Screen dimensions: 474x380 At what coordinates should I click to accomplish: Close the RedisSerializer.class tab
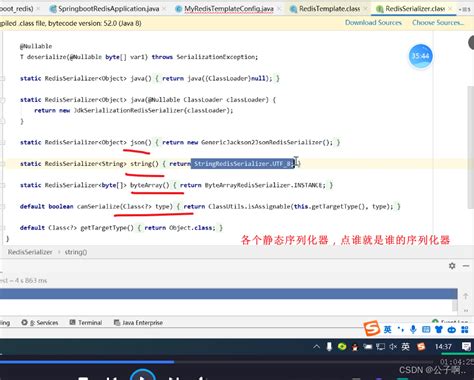click(x=451, y=9)
